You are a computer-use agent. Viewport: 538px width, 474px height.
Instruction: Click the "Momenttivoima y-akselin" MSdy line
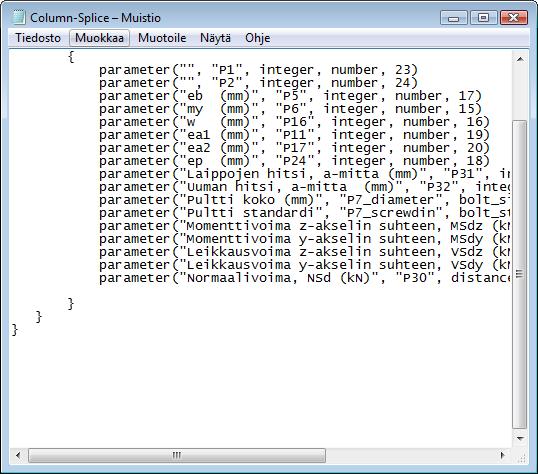tap(305, 239)
